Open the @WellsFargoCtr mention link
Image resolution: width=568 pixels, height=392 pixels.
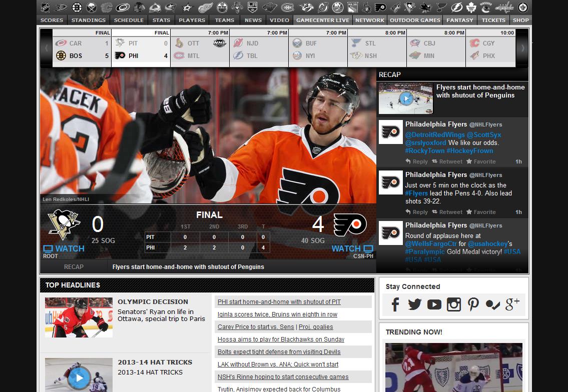[x=431, y=243]
